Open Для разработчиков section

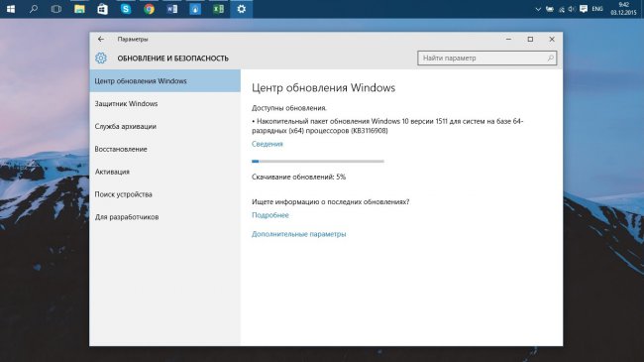point(165,217)
